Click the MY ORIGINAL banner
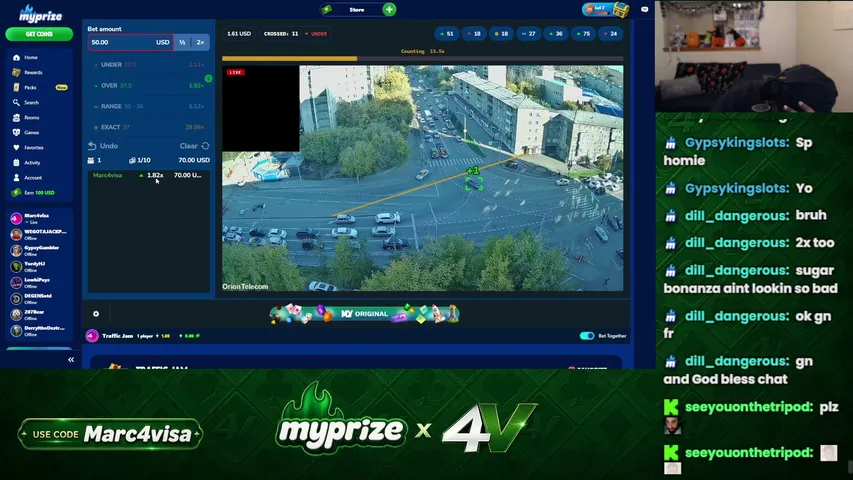The height and width of the screenshot is (480, 853). [364, 314]
